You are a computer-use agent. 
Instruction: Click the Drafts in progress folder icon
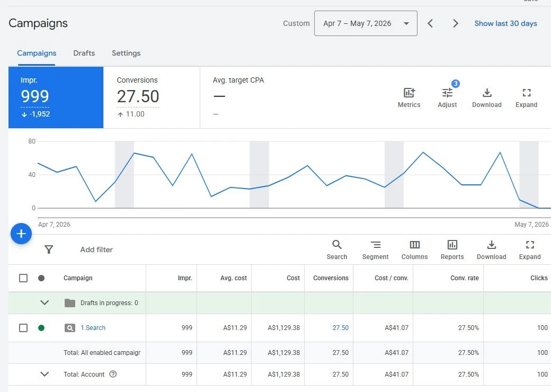coord(70,303)
